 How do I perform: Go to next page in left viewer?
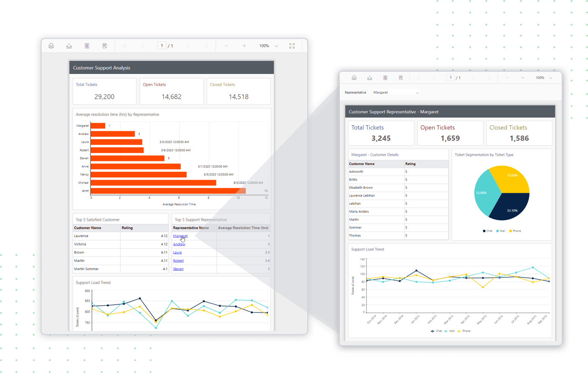tap(188, 46)
